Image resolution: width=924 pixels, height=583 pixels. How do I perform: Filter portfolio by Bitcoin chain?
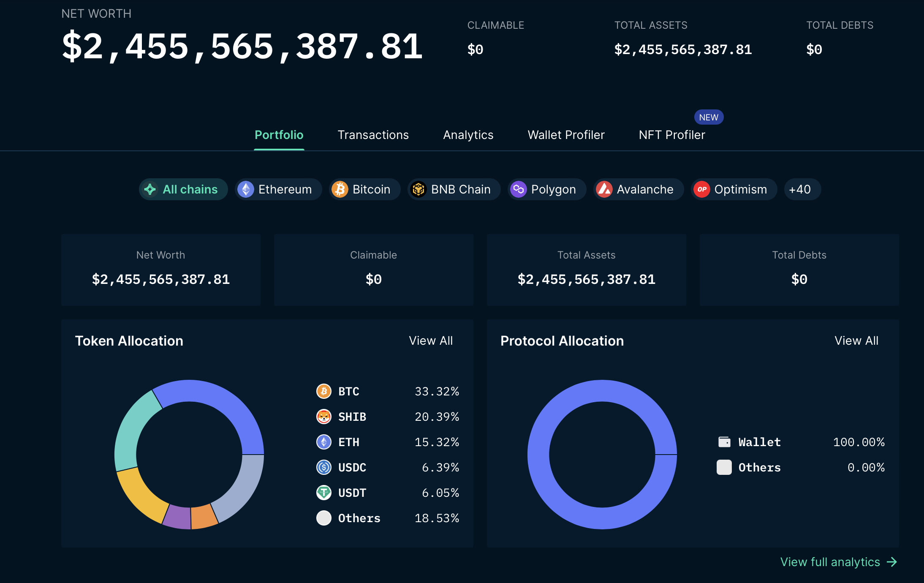364,189
